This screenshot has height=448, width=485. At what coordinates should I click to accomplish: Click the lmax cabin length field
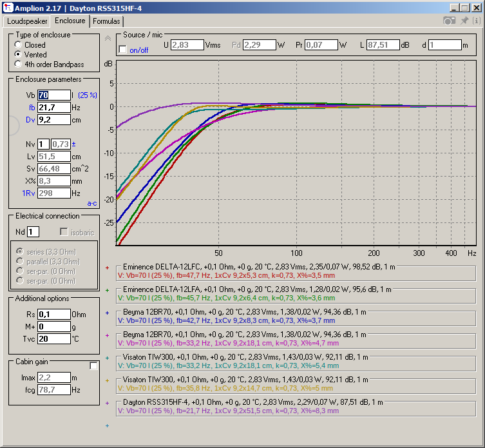pyautogui.click(x=54, y=377)
